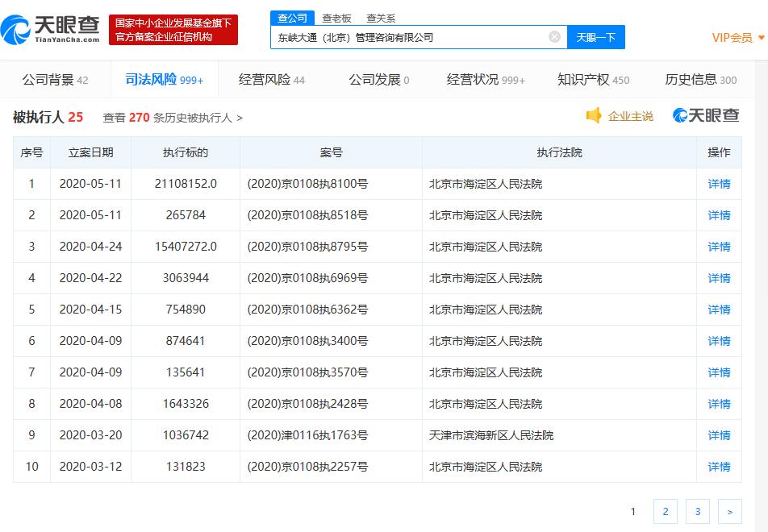Open 详情 for case 京0108执8100号

(x=719, y=184)
